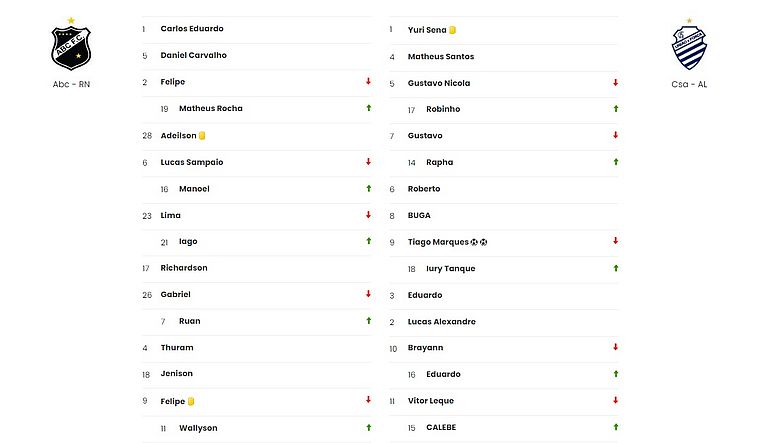This screenshot has height=443, width=760.
Task: Open the Csa - AL team name
Action: pos(689,84)
